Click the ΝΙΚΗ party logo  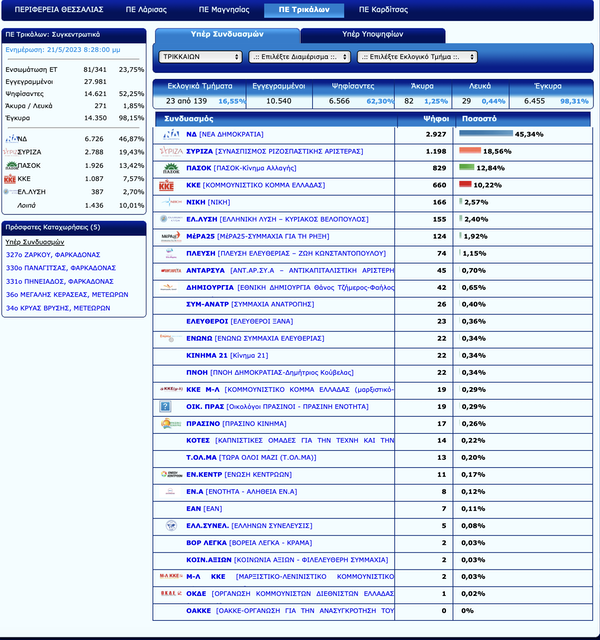pyautogui.click(x=171, y=202)
